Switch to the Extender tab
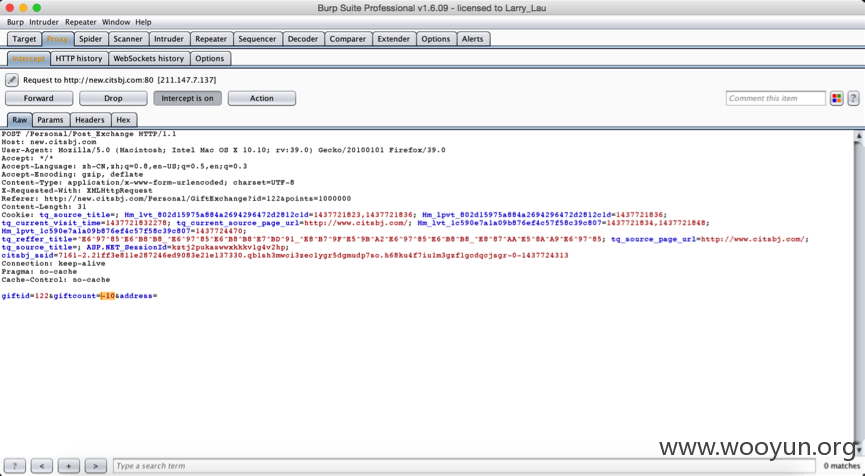Screen dimensions: 865x476 393,39
